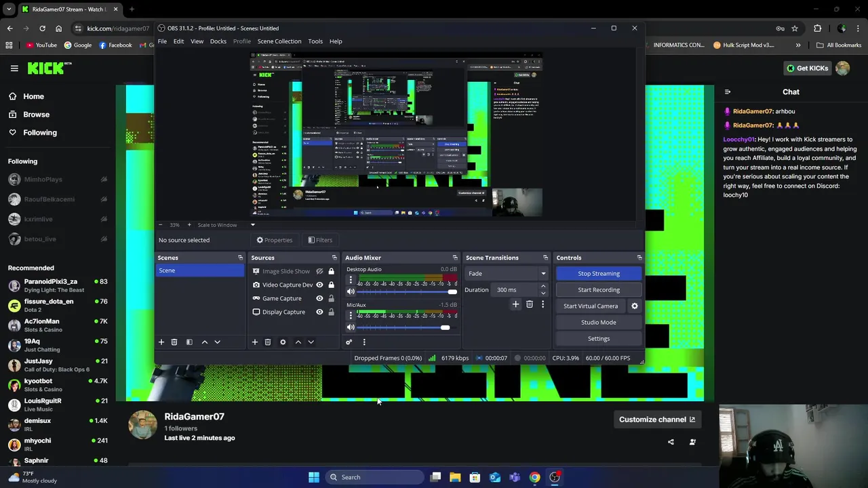The image size is (868, 488).
Task: Add a scene transition with plus icon
Action: 515,305
